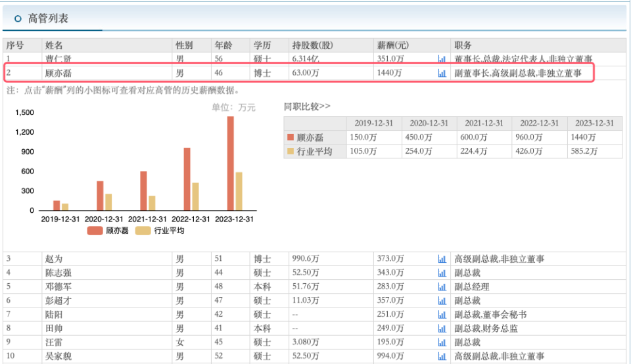Click the 姓名 column header

(x=54, y=45)
